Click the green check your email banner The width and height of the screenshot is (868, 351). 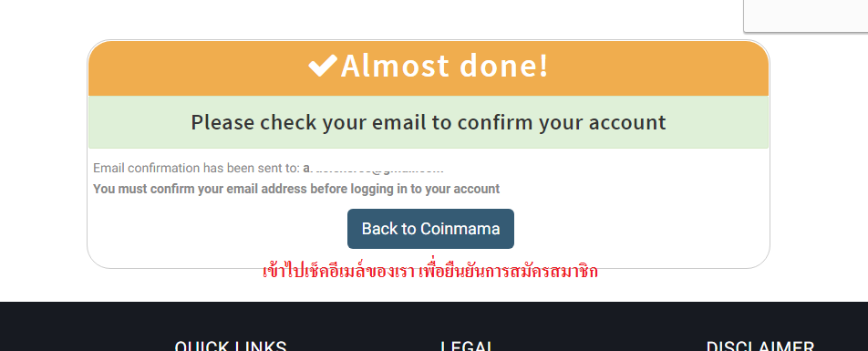pyautogui.click(x=429, y=122)
